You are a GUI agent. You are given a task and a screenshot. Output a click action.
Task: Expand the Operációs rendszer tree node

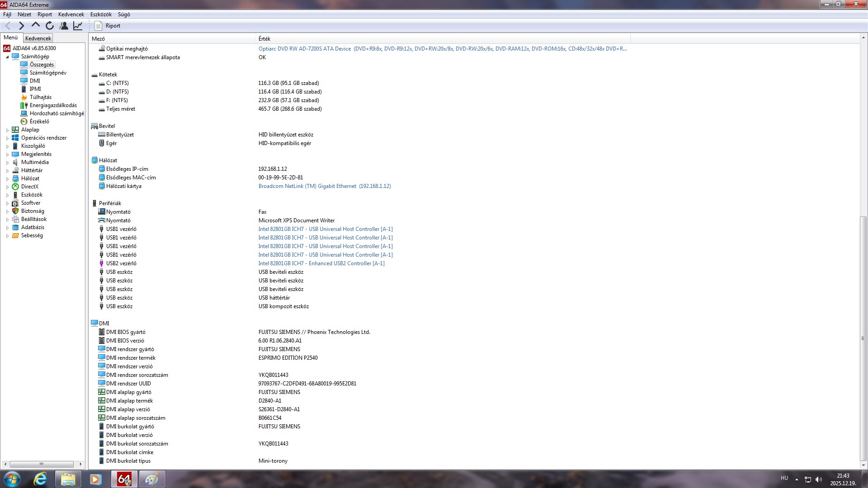tap(7, 138)
